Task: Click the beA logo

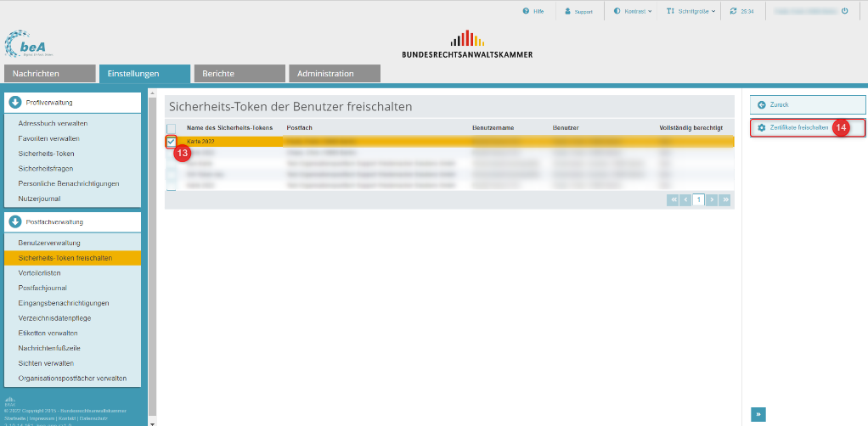Action: (x=30, y=44)
